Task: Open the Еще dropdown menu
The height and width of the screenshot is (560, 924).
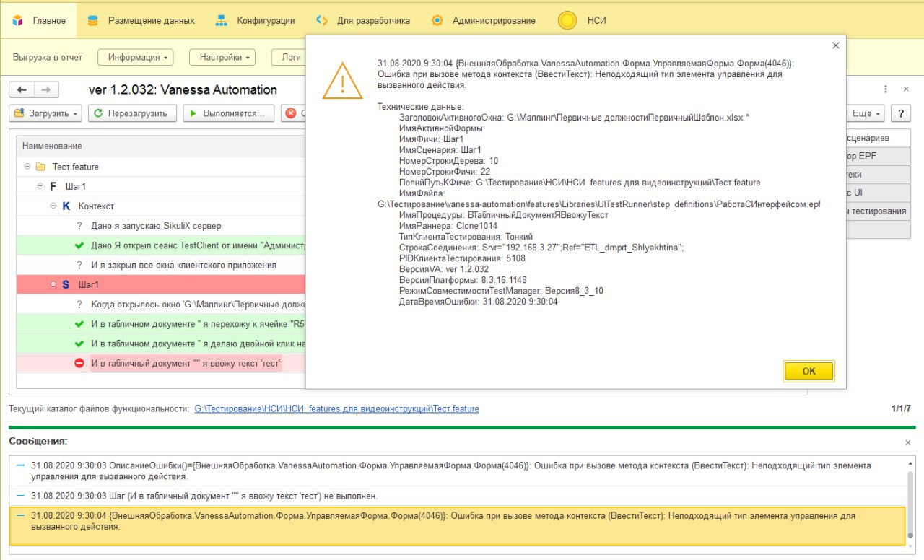Action: coord(866,113)
